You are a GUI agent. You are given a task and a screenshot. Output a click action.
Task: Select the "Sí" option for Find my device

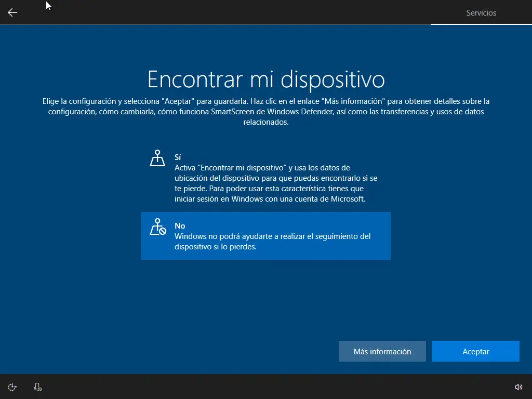click(265, 177)
